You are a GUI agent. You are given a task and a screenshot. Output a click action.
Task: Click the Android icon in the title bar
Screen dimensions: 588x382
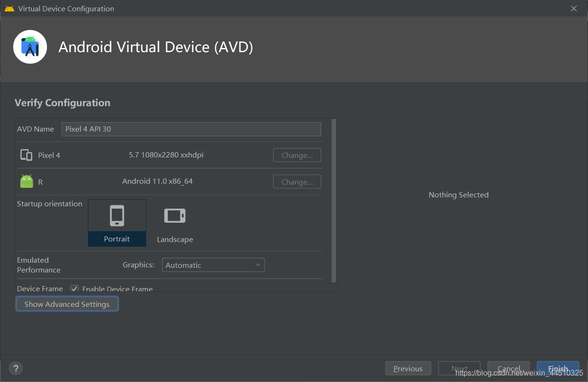pyautogui.click(x=9, y=8)
